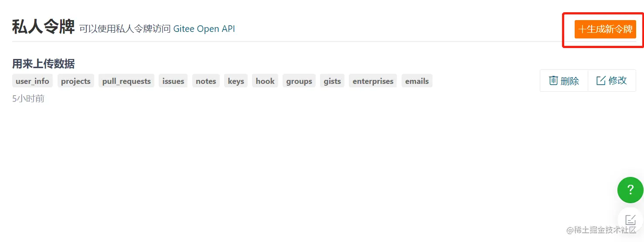The height and width of the screenshot is (242, 644).
Task: Select the enterprises scope tag
Action: pos(373,81)
